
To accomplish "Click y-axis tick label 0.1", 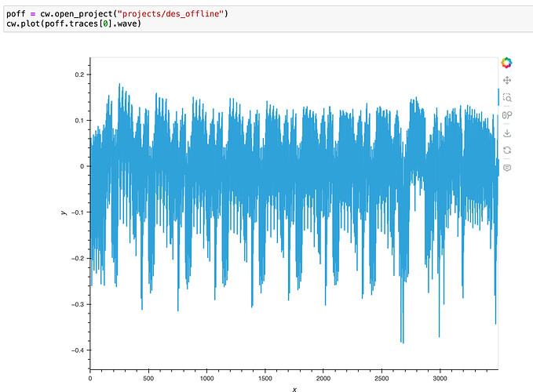I will [x=79, y=121].
